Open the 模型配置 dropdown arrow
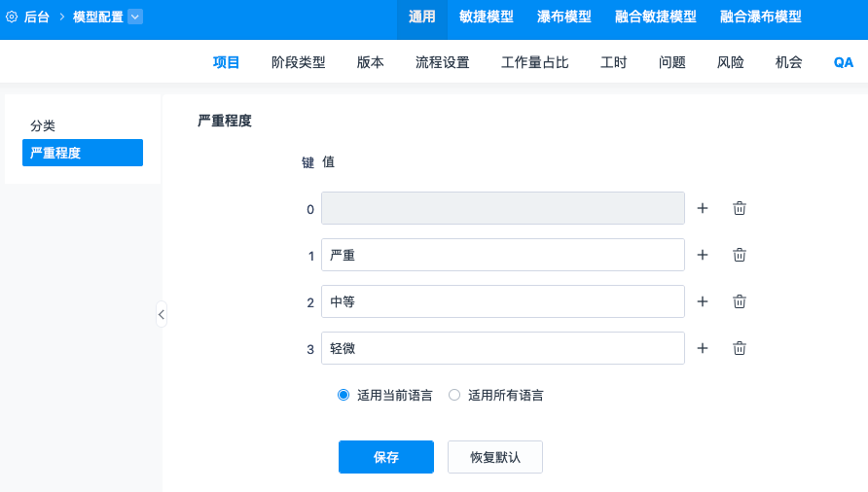Screen dimensions: 868x492 (135, 17)
